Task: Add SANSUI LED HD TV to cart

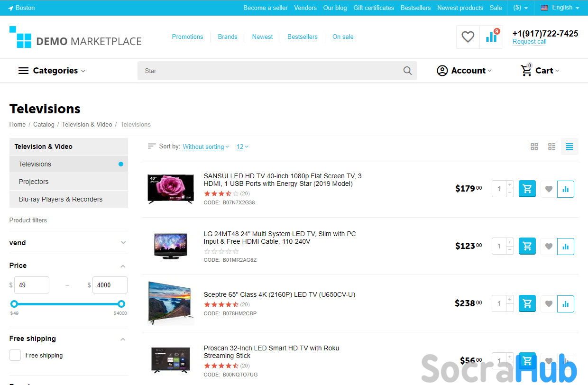Action: click(527, 189)
